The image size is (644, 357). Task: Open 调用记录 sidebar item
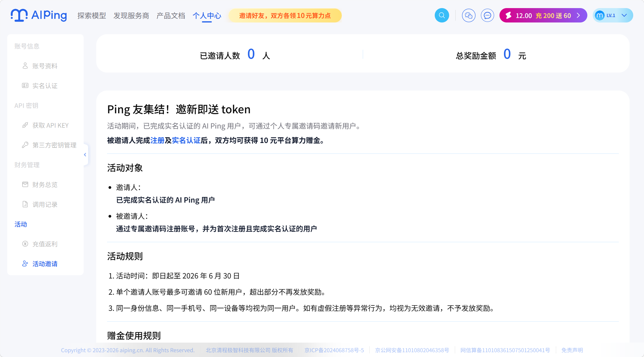point(45,204)
